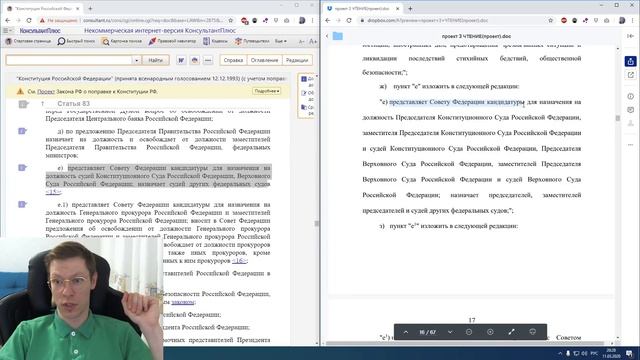Click the Найти search button
This screenshot has height=360, width=640.
point(156,60)
